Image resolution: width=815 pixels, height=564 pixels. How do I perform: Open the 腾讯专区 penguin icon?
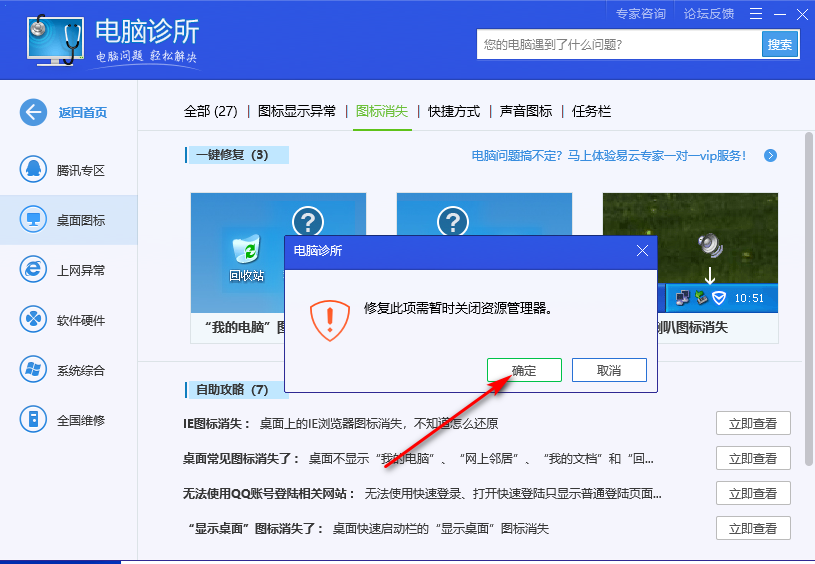[33, 170]
